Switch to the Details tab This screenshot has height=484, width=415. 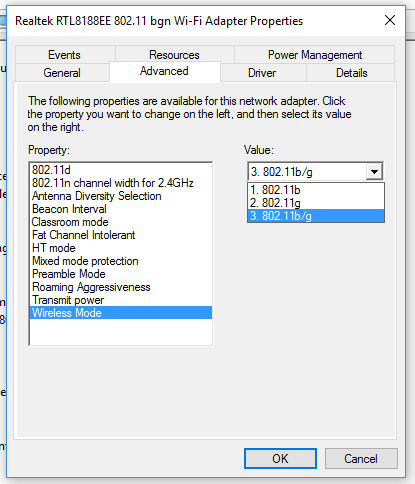(351, 73)
